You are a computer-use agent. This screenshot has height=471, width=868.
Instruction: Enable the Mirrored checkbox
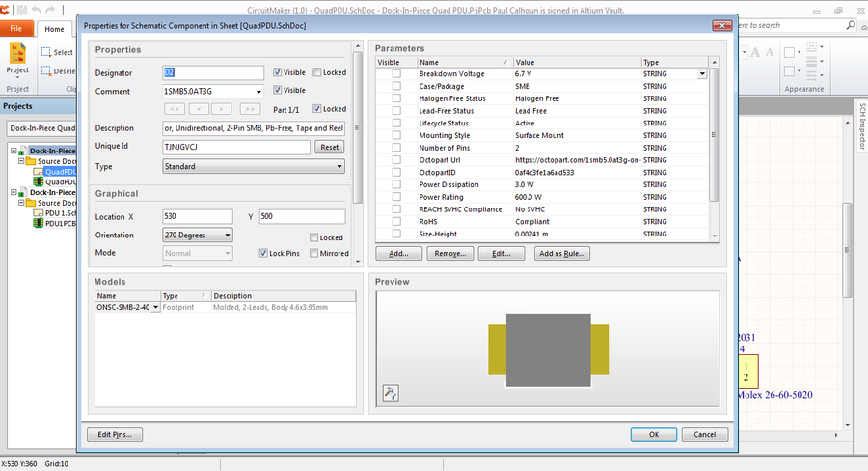(x=313, y=253)
